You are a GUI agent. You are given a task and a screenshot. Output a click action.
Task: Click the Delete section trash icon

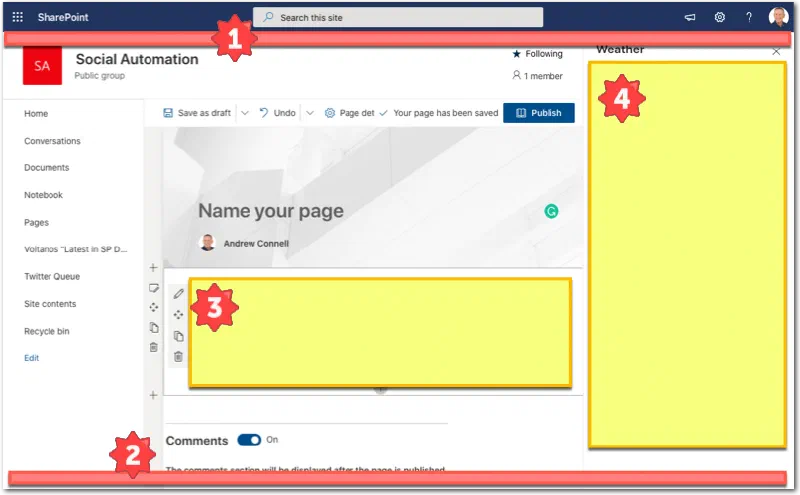pyautogui.click(x=154, y=347)
